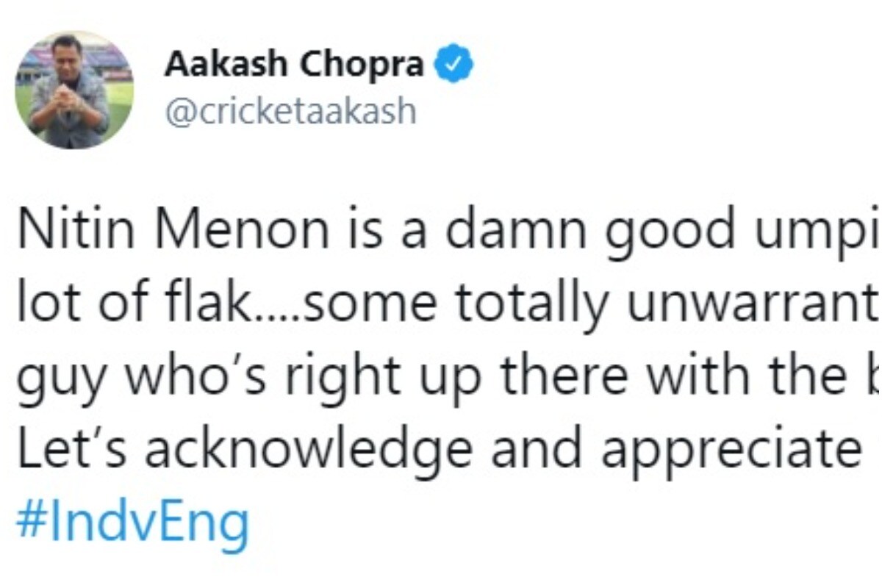Click the blue verified badge
882x588 pixels.
pyautogui.click(x=455, y=67)
